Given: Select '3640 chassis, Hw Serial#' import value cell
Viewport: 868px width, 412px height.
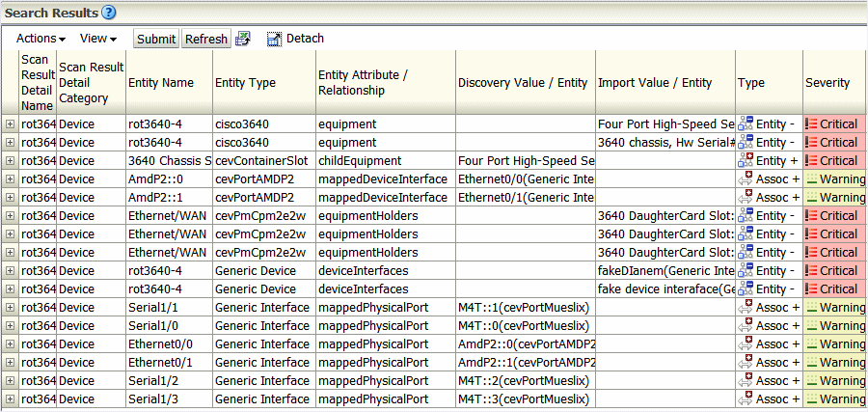Looking at the screenshot, I should coord(665,142).
